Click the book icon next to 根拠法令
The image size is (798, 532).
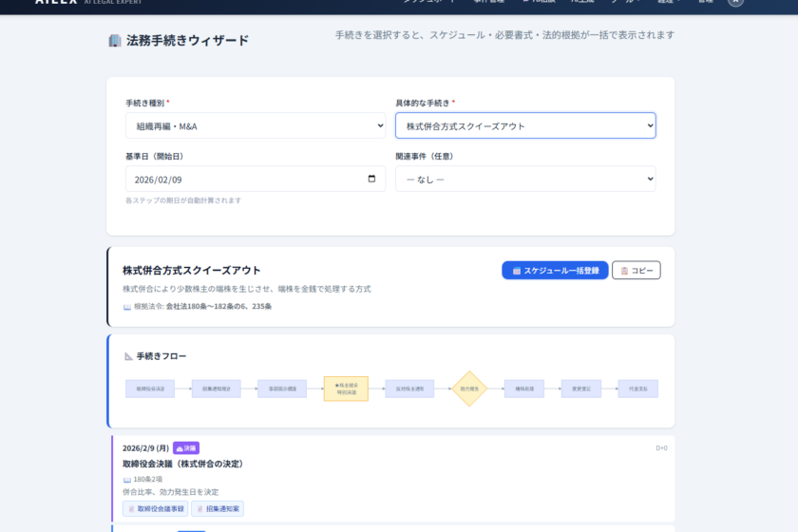point(127,307)
